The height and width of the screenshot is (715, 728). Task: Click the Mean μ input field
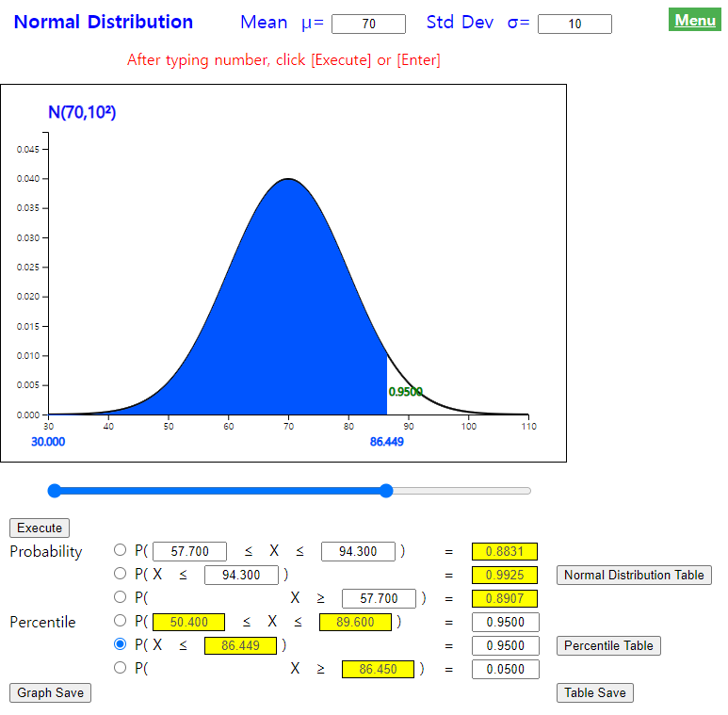tap(368, 24)
